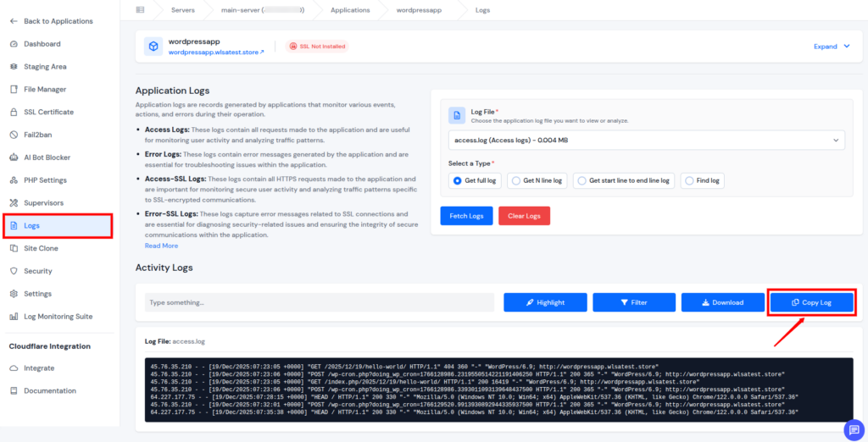Click the Clear Logs button
Image resolution: width=868 pixels, height=442 pixels.
(524, 216)
